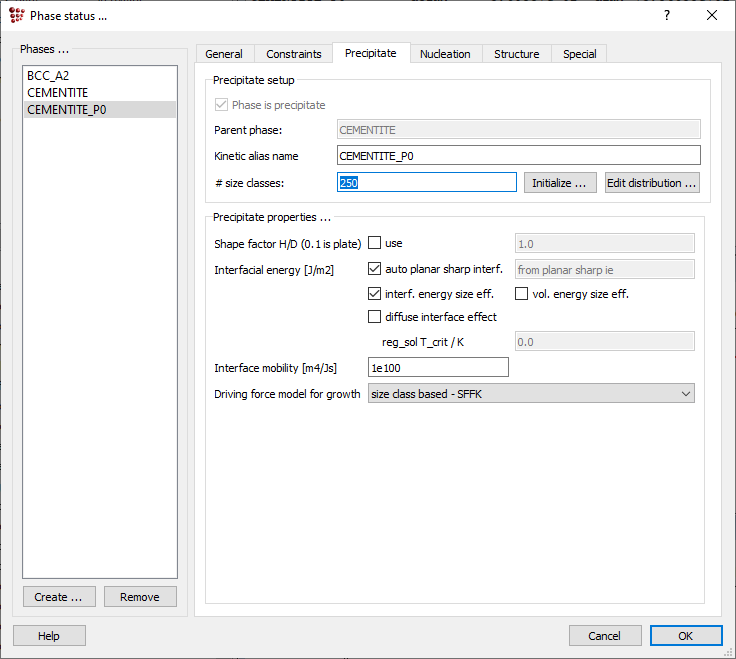Open the Special tab
Viewport: 736px width, 659px height.
(x=580, y=54)
